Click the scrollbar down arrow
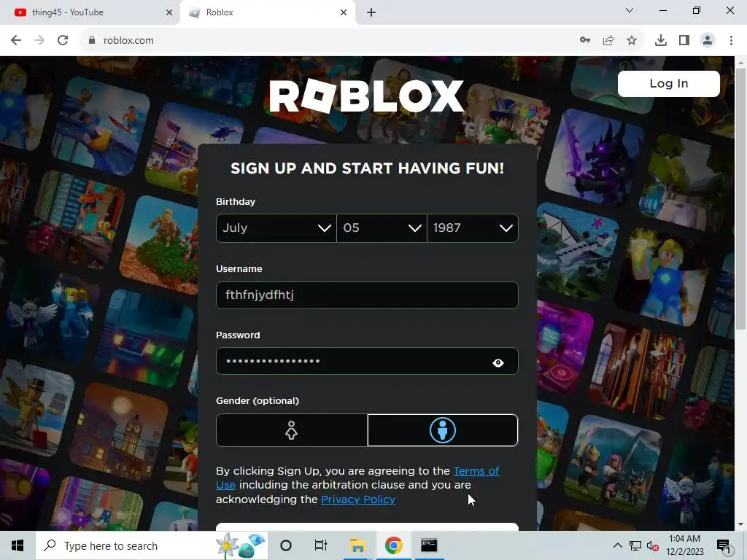 (x=740, y=524)
